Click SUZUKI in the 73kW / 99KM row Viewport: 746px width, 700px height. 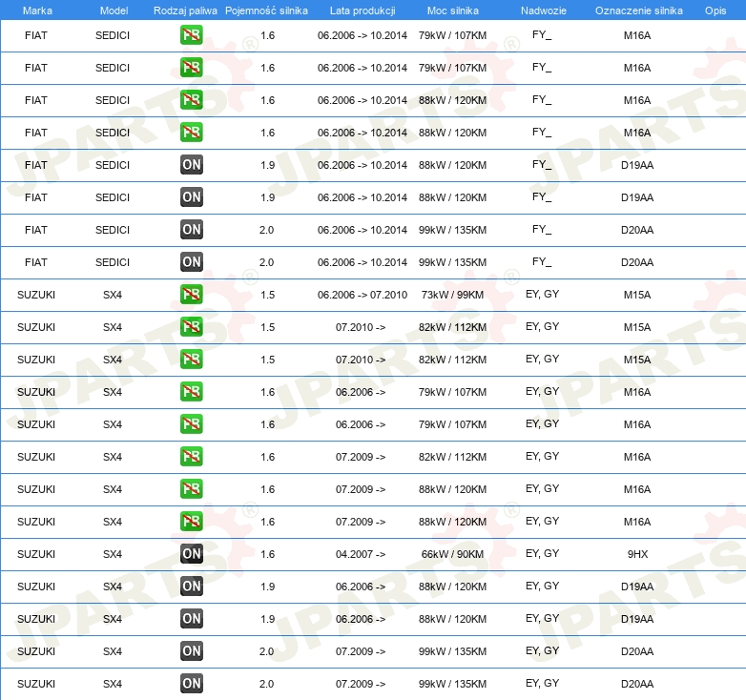[36, 295]
